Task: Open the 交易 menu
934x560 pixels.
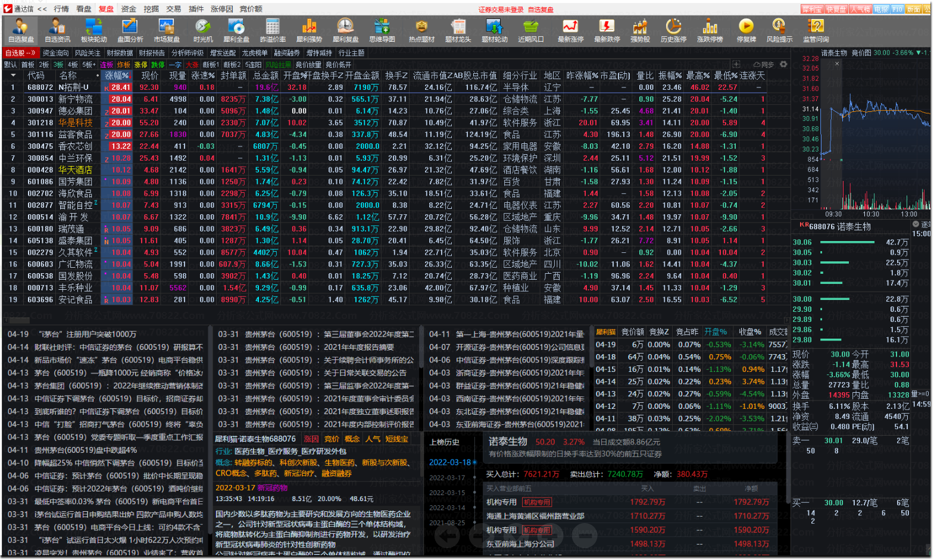Action: [174, 9]
